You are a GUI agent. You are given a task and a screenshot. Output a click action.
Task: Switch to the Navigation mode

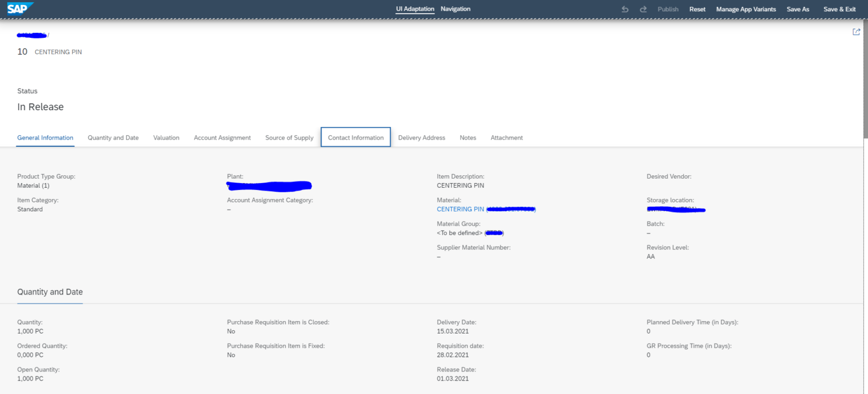(455, 8)
